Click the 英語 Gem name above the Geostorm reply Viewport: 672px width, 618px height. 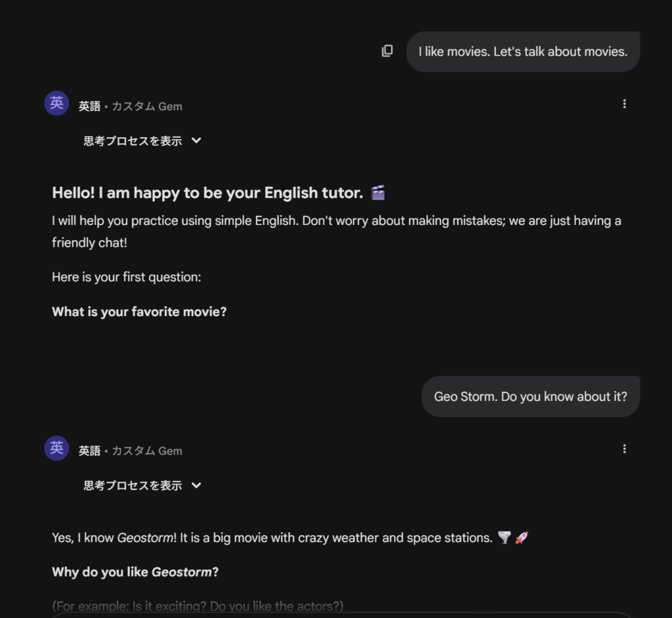coord(90,451)
